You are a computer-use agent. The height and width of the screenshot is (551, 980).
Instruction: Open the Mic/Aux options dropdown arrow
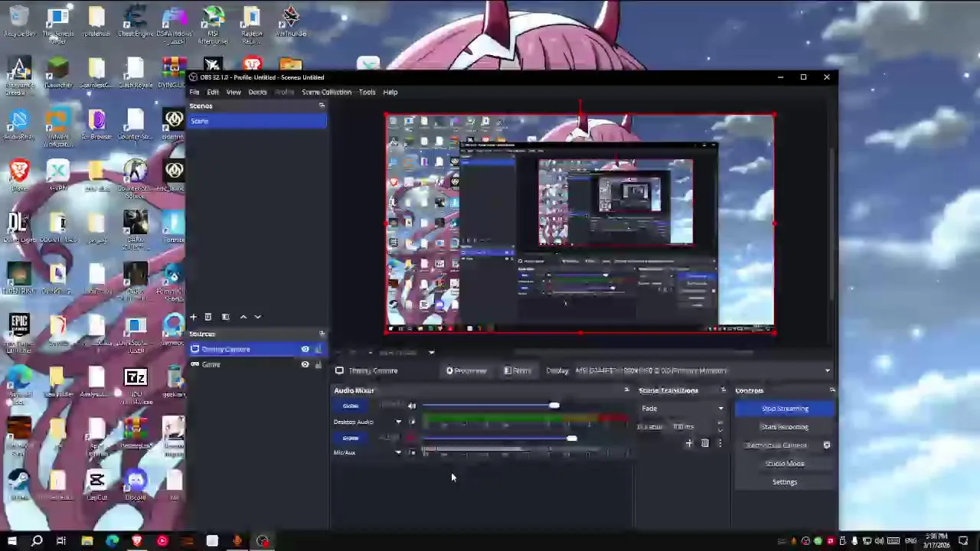click(398, 453)
